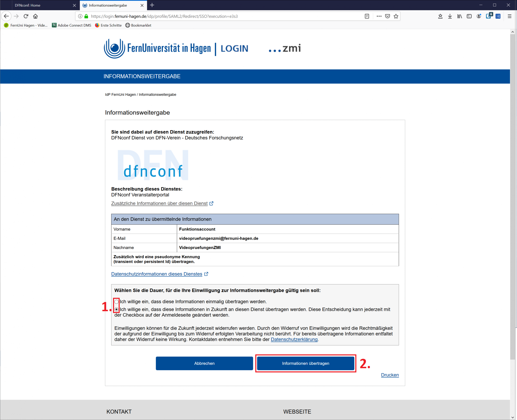Open the Downloads arrow icon in toolbar

point(450,16)
